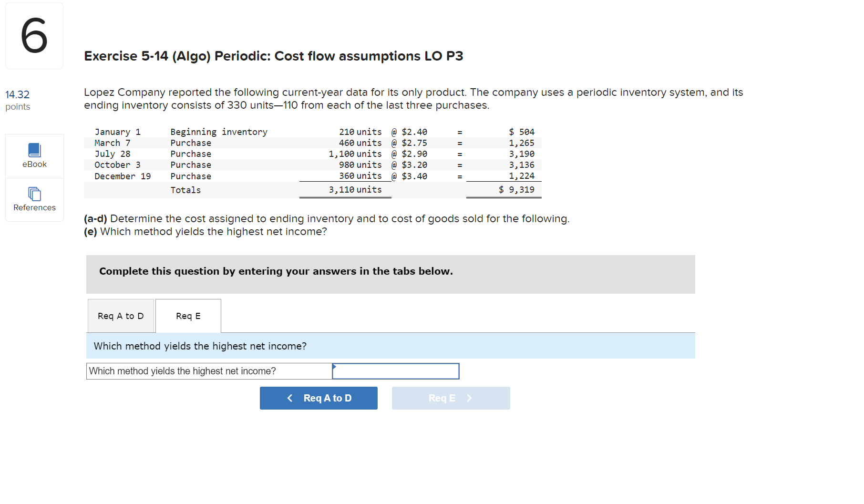The width and height of the screenshot is (864, 504).
Task: Open the References panel
Action: (34, 200)
